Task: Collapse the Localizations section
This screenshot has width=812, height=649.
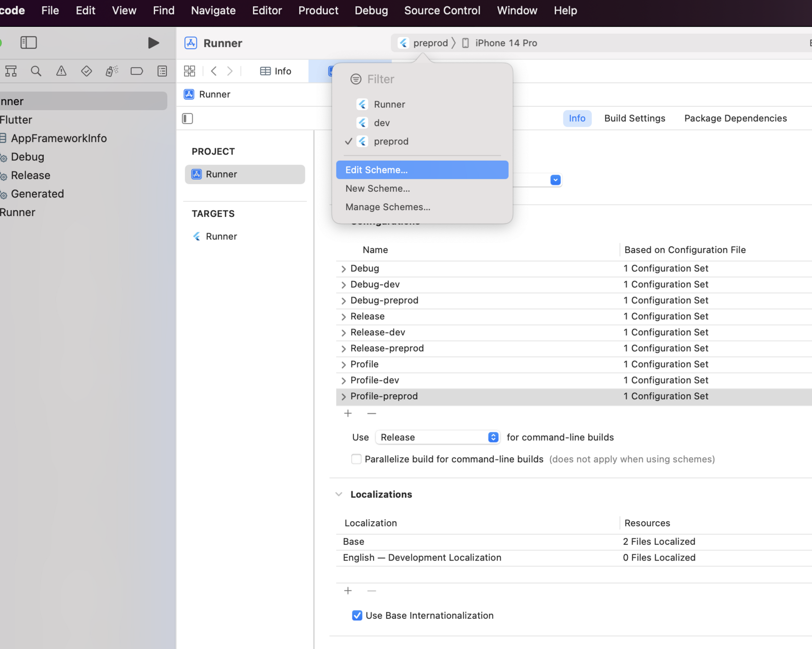Action: (339, 494)
